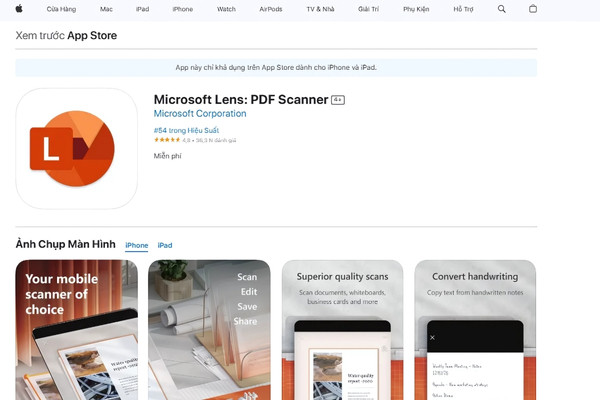
Task: Open the Giải Trí menu item
Action: tap(368, 9)
